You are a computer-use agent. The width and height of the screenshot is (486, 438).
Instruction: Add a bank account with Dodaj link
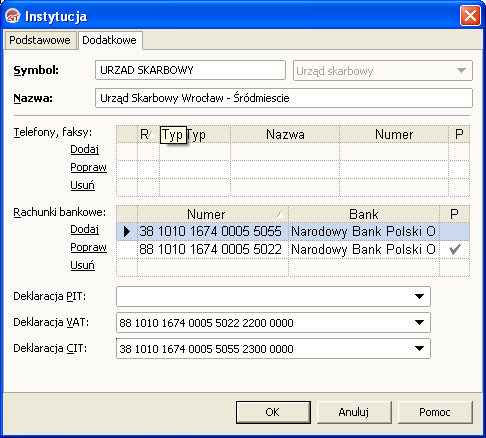85,229
